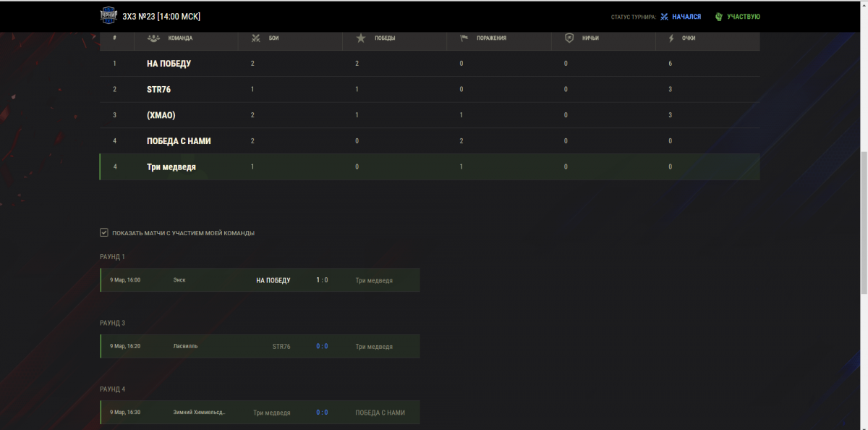Click the green participating emblem icon
Screen dimensions: 868x430
719,17
